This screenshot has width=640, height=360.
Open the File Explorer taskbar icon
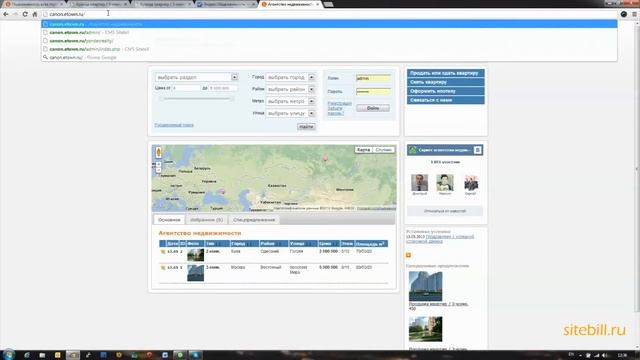pos(42,355)
